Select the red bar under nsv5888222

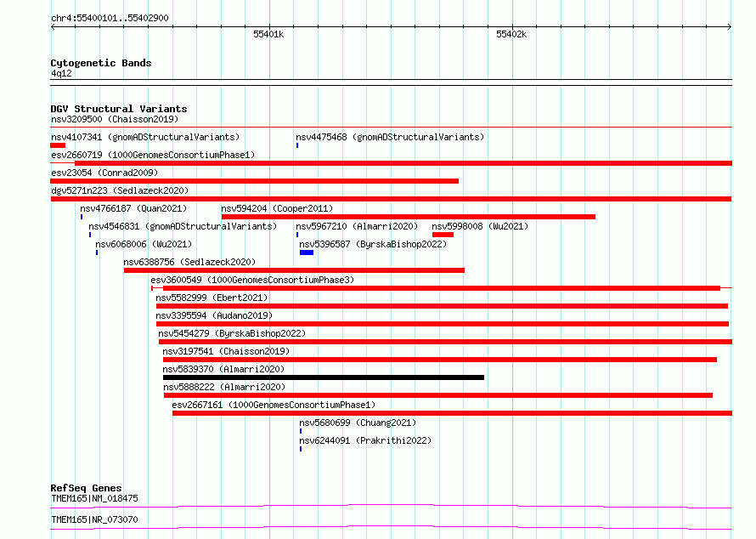pyautogui.click(x=438, y=395)
